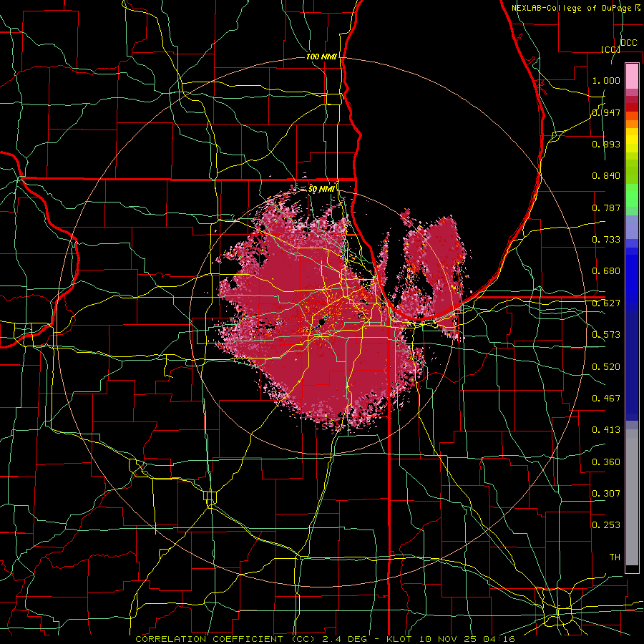Select the 0.467 color scale value

coord(606,399)
